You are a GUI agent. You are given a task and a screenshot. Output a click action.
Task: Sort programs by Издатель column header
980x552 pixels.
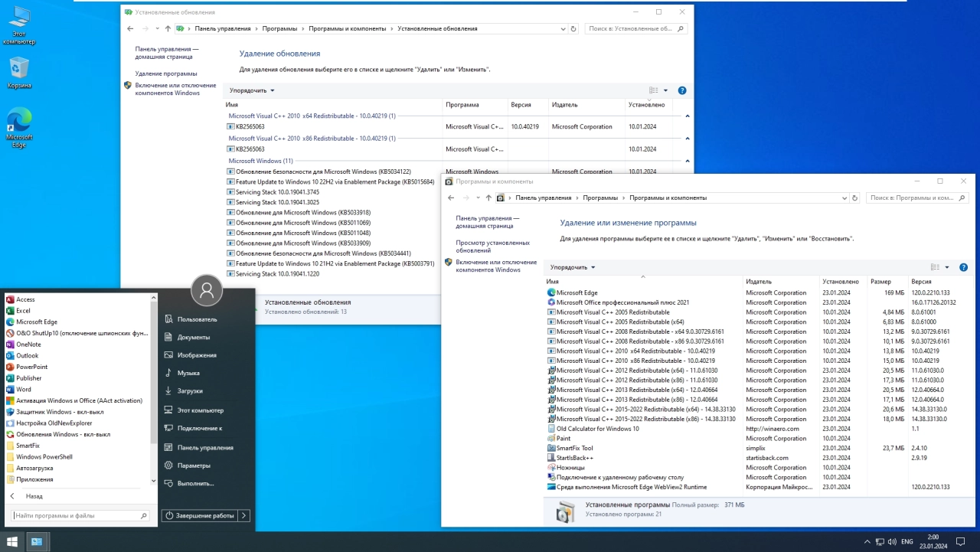tap(781, 282)
